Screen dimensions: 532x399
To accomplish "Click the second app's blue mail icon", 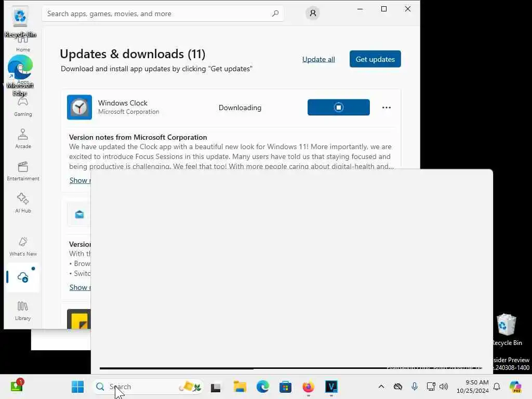I will [x=79, y=215].
